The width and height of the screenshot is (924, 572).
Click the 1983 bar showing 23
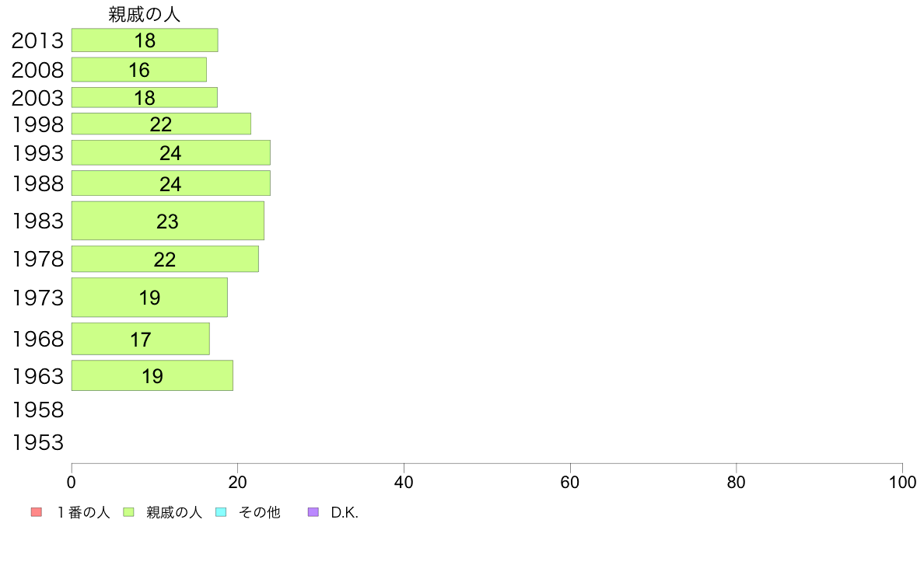coord(167,221)
